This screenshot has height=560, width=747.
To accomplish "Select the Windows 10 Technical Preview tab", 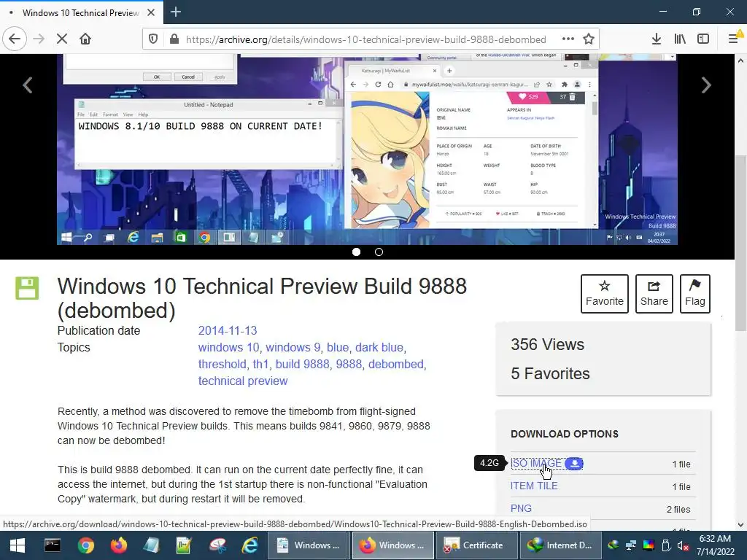I will 81,12.
